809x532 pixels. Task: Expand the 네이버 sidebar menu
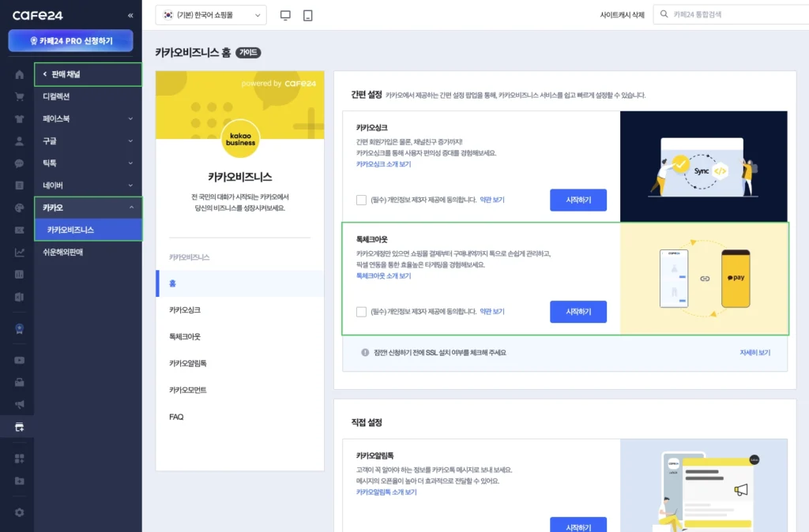tap(88, 185)
